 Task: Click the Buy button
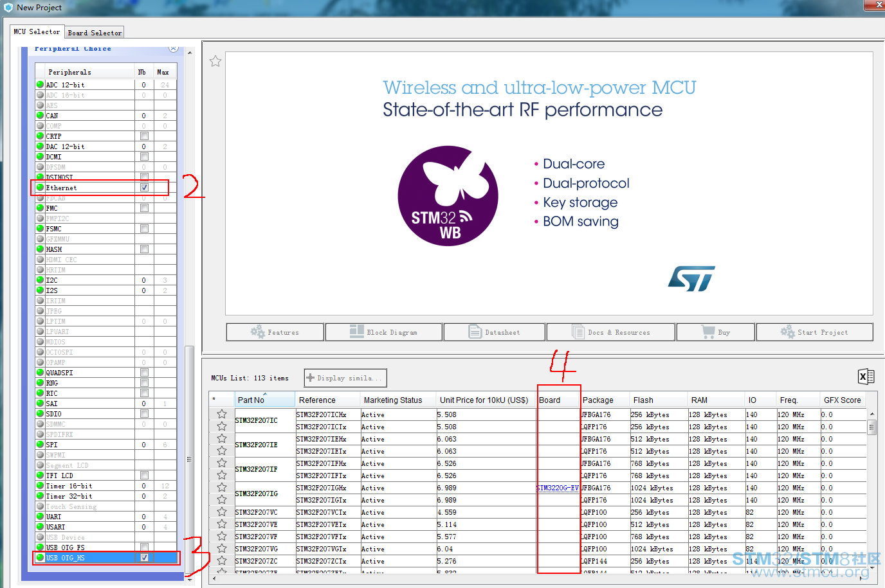click(x=716, y=332)
